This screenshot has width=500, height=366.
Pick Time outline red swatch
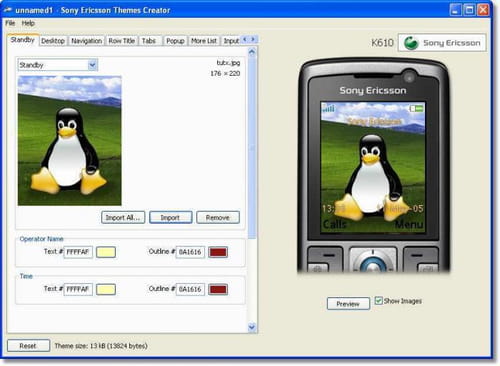(218, 289)
